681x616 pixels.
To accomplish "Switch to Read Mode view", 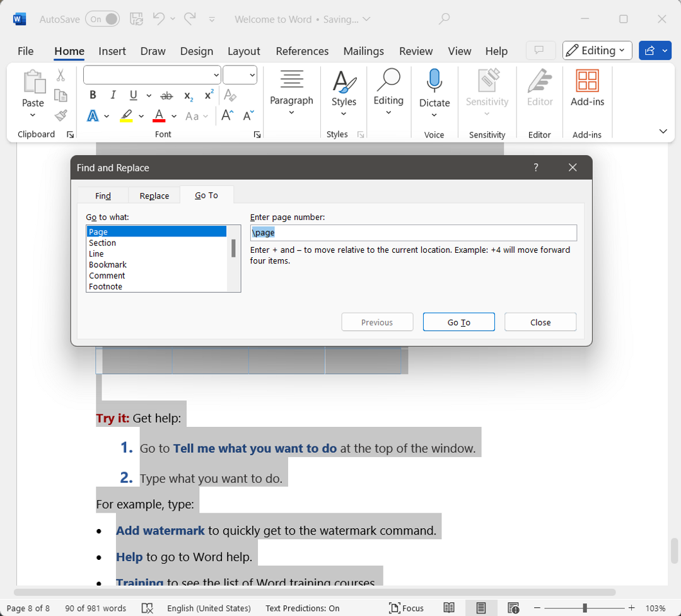I will [449, 608].
